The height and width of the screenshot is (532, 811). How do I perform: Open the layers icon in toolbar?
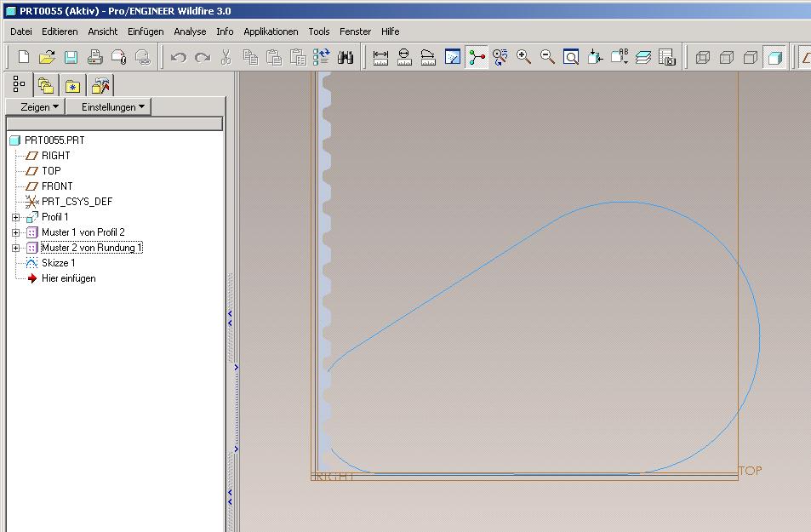[x=643, y=57]
